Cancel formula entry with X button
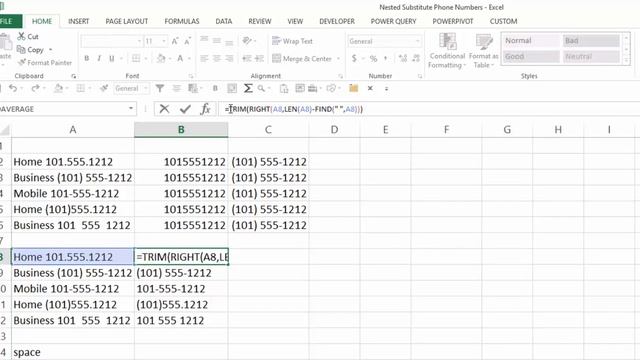Screen dimensions: 640x360 coord(164,109)
